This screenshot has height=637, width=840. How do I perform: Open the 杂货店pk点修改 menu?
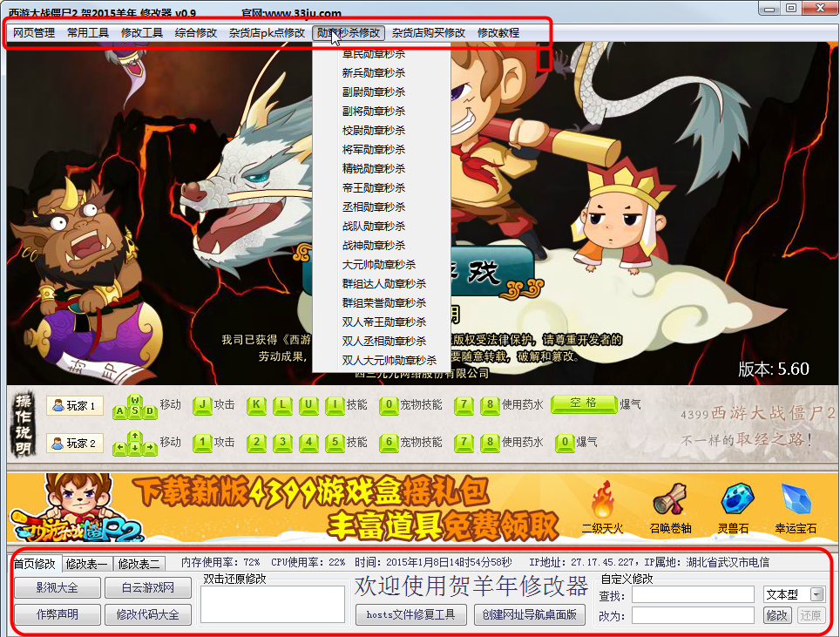click(x=267, y=33)
